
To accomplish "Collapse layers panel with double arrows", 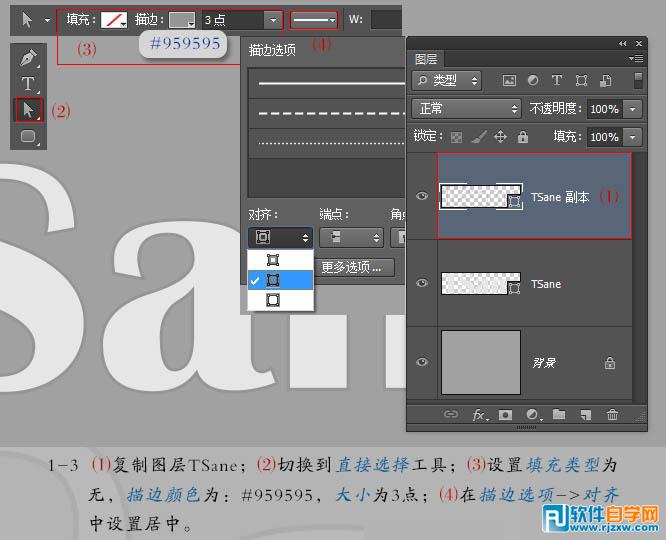I will click(x=623, y=43).
